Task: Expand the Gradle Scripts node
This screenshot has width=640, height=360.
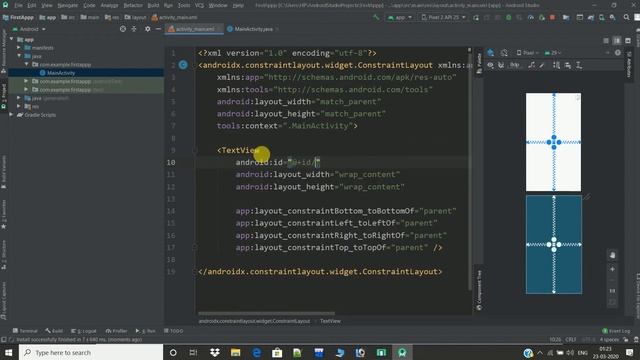Action: click(11, 115)
